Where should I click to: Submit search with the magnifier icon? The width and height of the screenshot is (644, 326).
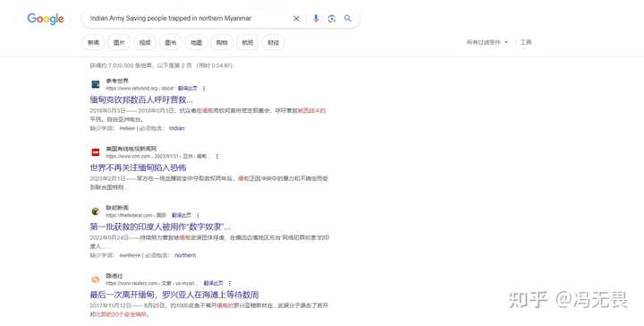coord(348,19)
